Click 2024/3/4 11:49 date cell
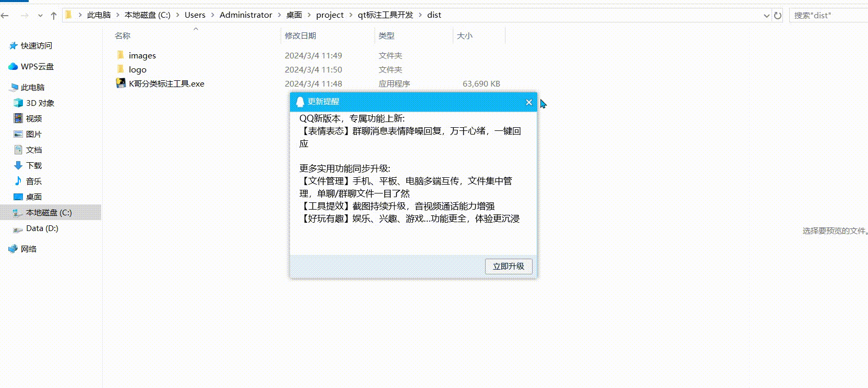Viewport: 868px width, 388px height. tap(313, 55)
